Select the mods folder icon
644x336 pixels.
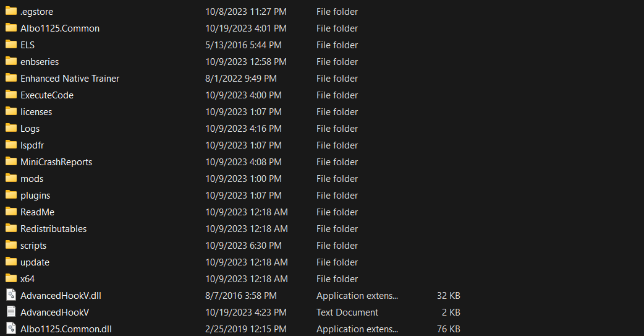[x=11, y=178]
